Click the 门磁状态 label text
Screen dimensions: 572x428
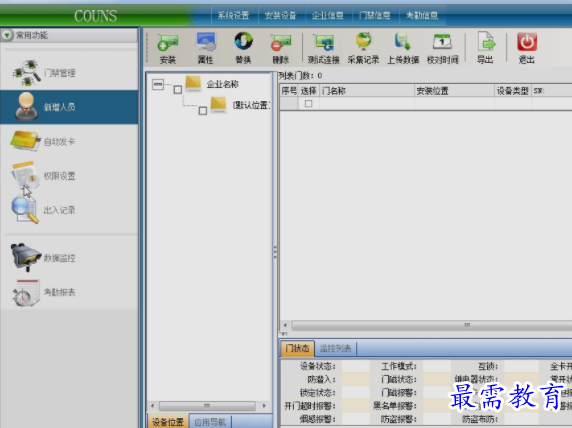point(398,379)
